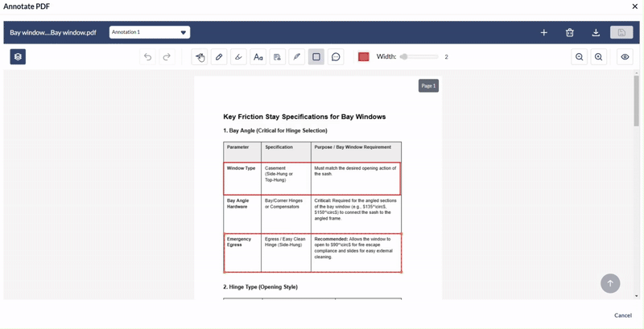Select the Aa text tool

point(258,57)
